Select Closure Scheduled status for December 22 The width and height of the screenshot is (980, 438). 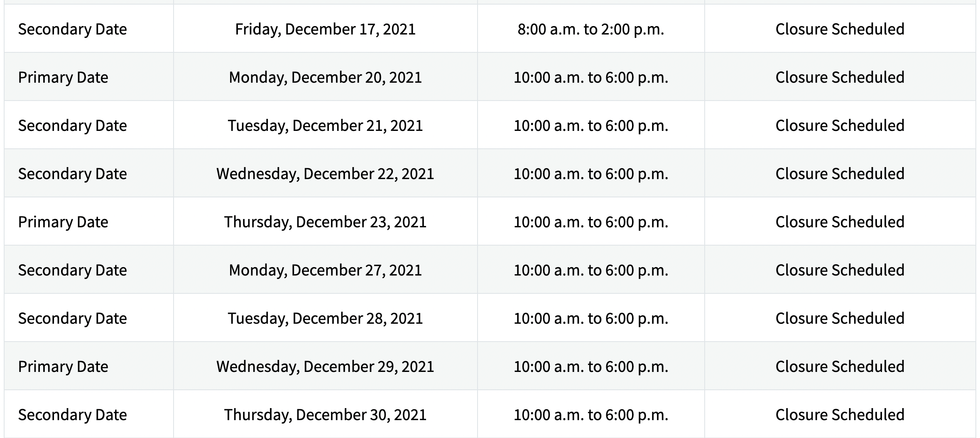coord(840,174)
